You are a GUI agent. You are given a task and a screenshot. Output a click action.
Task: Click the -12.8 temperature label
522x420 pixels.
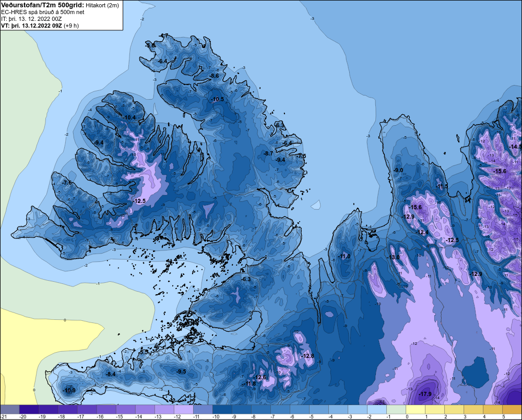point(307,356)
